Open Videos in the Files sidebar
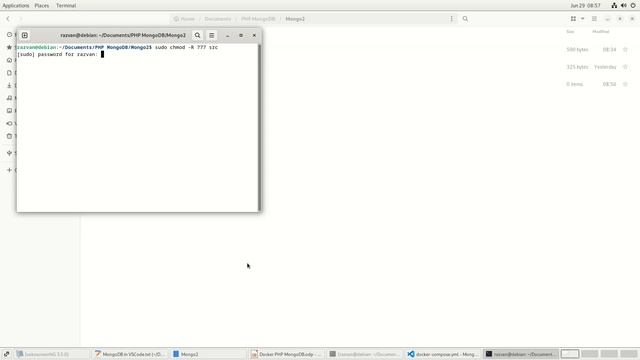The width and height of the screenshot is (640, 360). [x=9, y=123]
